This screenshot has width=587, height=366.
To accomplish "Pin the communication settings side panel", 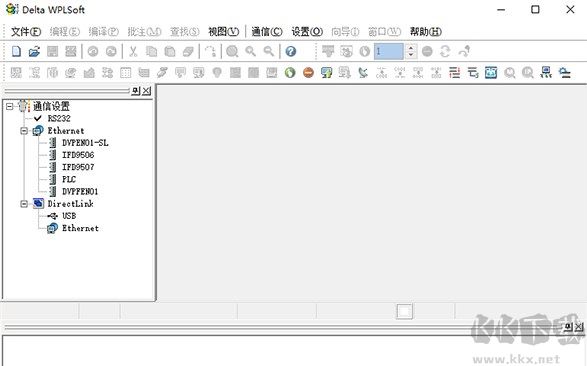I will (136, 91).
